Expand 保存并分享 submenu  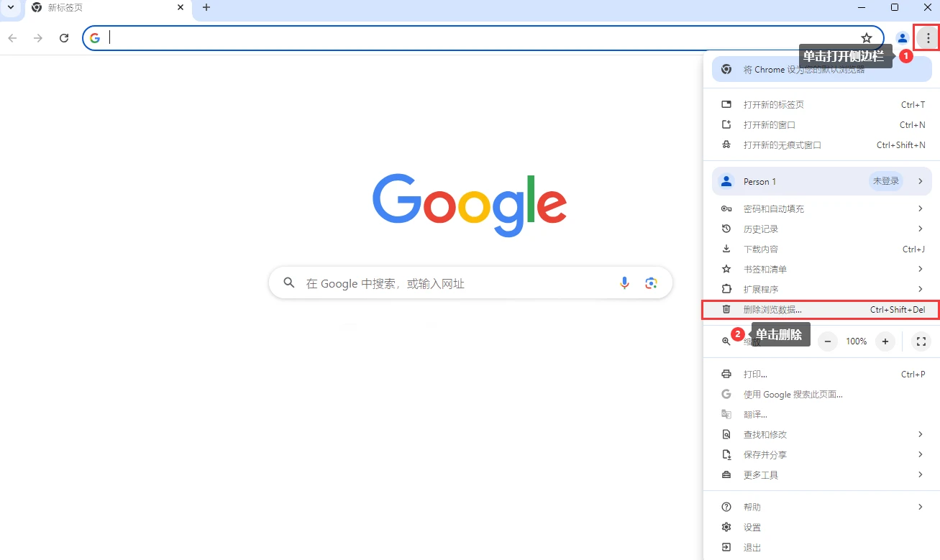821,454
